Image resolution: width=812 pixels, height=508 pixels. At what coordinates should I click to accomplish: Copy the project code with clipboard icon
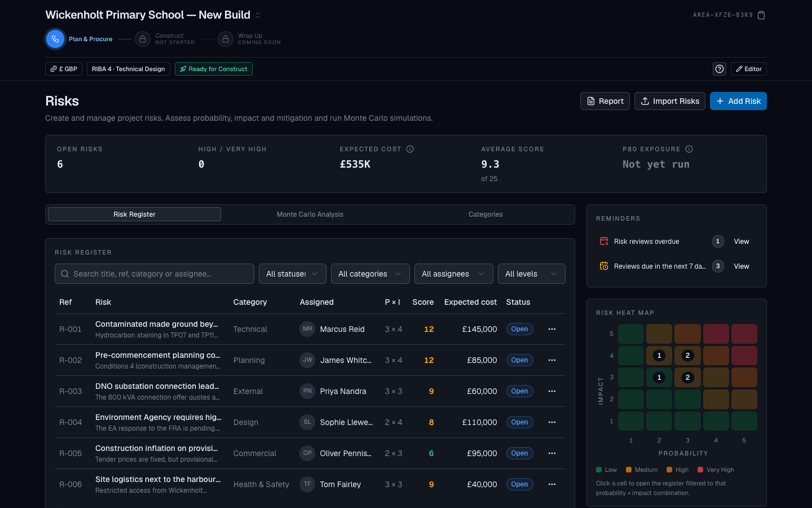coord(761,15)
